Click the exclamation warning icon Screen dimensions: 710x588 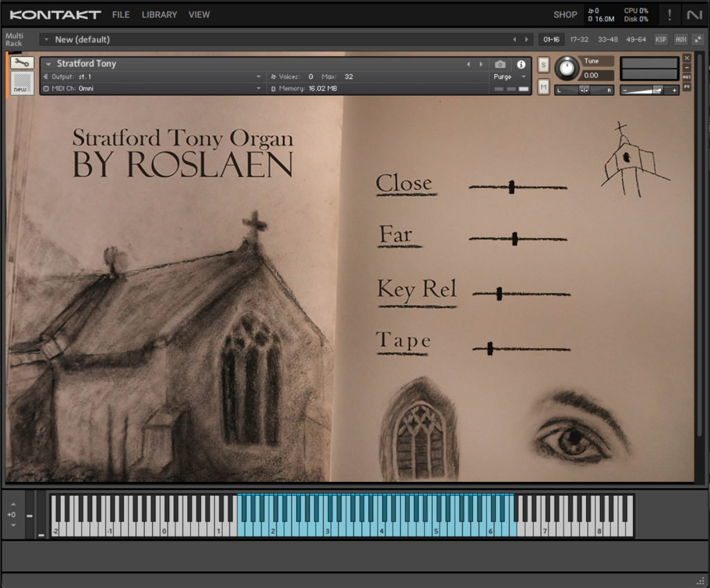[669, 15]
